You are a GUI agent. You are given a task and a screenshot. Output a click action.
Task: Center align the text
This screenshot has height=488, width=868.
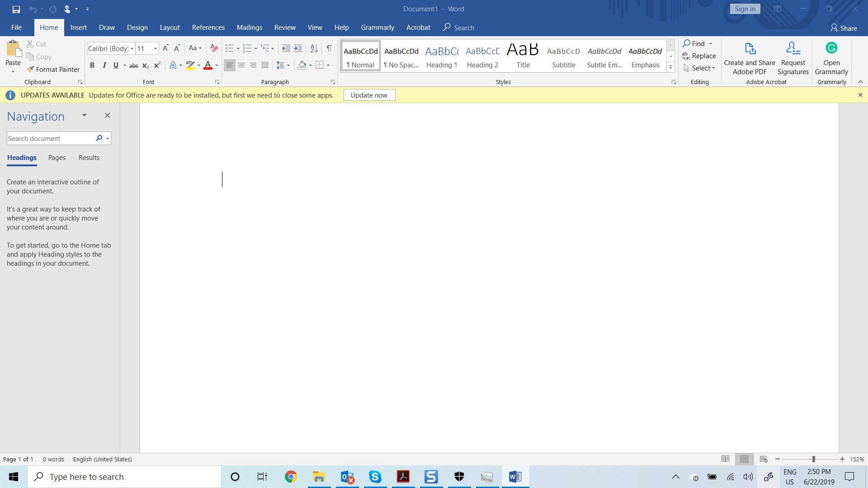[241, 66]
